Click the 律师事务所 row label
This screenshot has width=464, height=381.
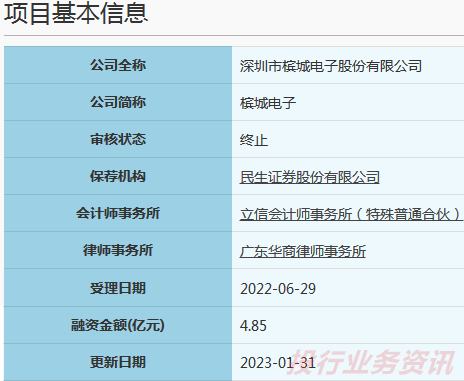coord(118,250)
